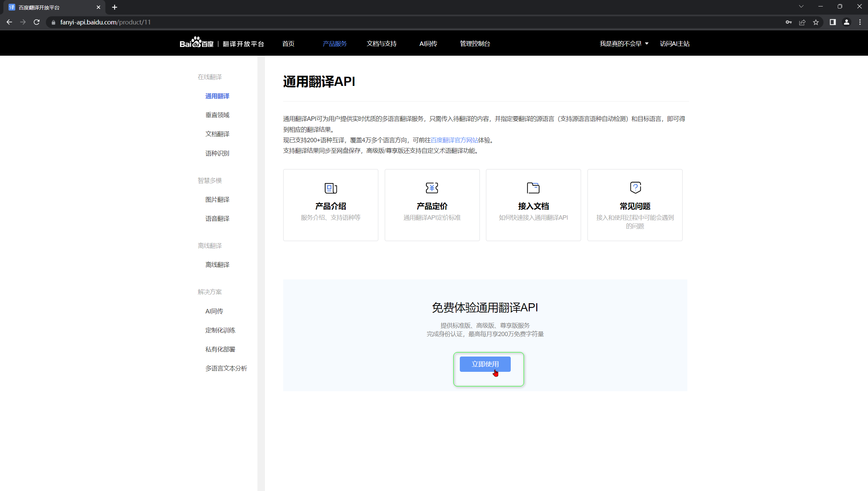Open 文档与支持 navigation item
The width and height of the screenshot is (868, 491).
(x=381, y=43)
